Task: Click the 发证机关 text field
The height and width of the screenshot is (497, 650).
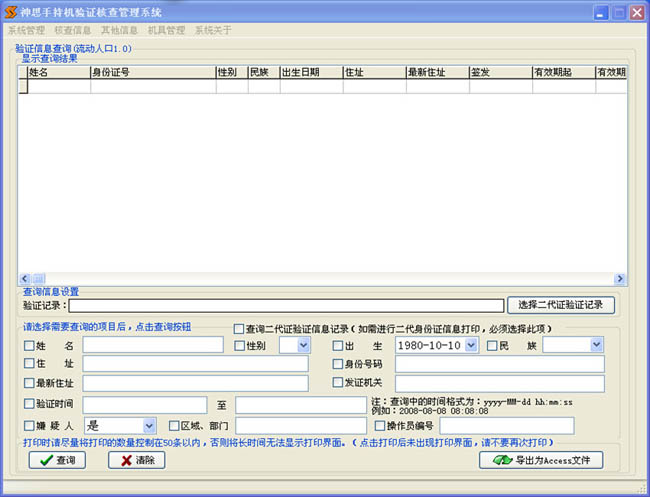Action: [500, 384]
